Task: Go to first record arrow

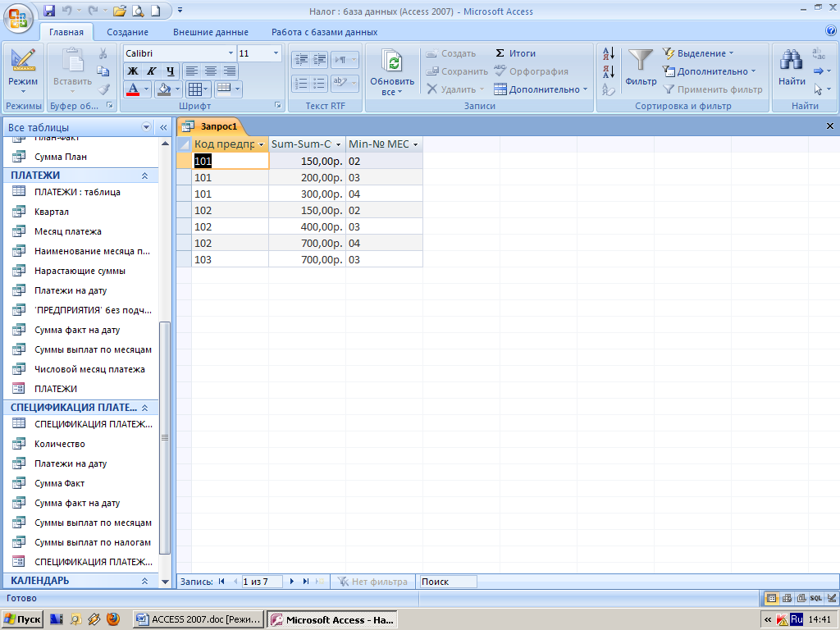Action: click(x=221, y=582)
